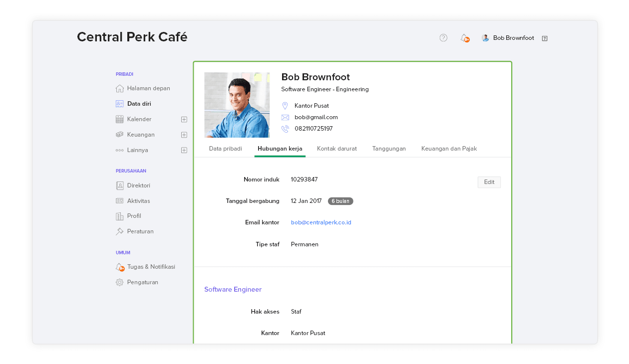The width and height of the screenshot is (629, 364).
Task: Go to the Tanggungan tab
Action: tap(389, 149)
